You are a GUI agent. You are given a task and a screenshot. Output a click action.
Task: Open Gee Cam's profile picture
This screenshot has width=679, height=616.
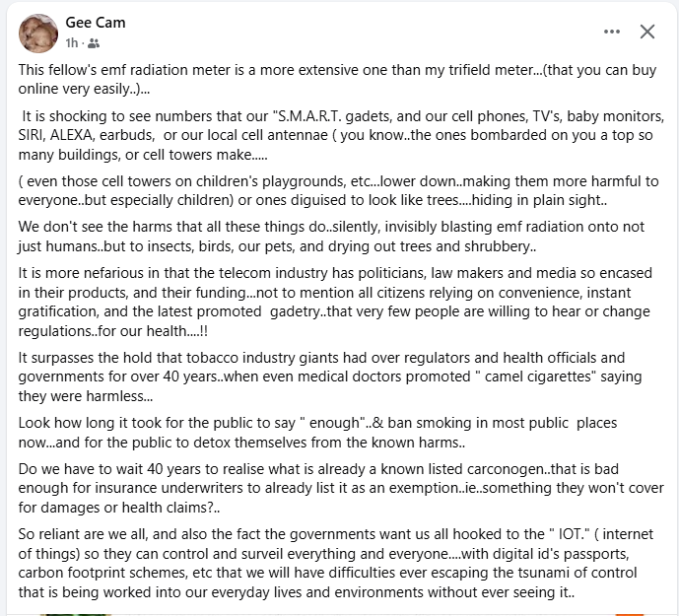coord(37,33)
